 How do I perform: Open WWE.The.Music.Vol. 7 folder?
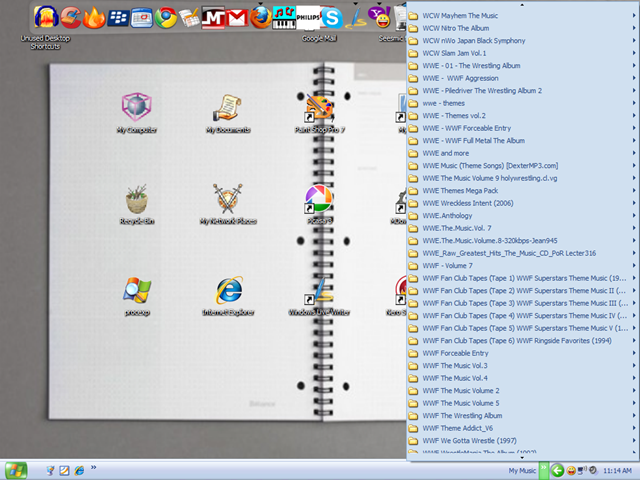point(522,228)
